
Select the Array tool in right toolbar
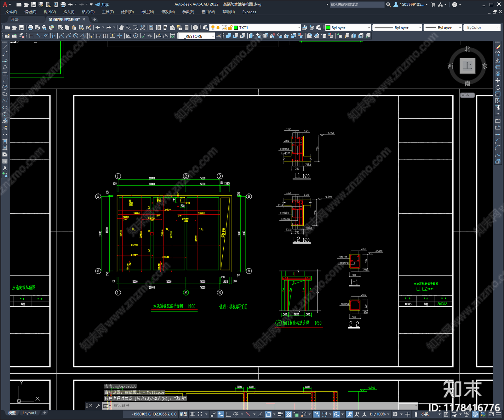pos(498,74)
